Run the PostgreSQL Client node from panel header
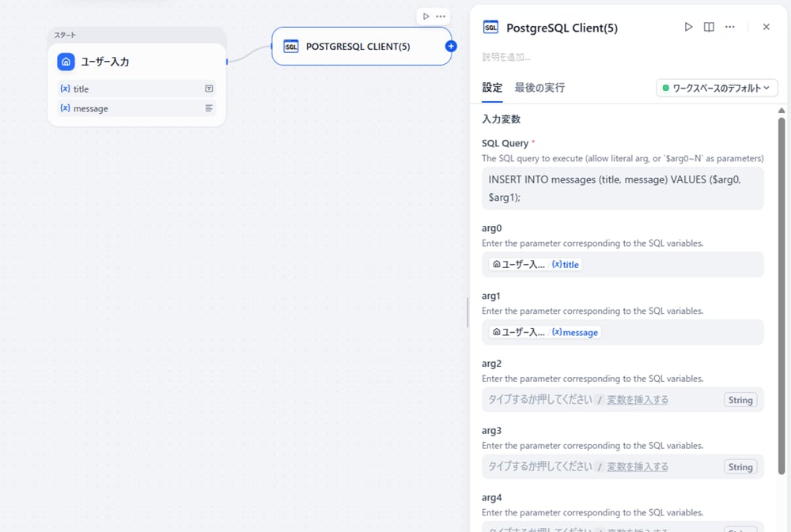The width and height of the screenshot is (791, 532). coord(688,27)
